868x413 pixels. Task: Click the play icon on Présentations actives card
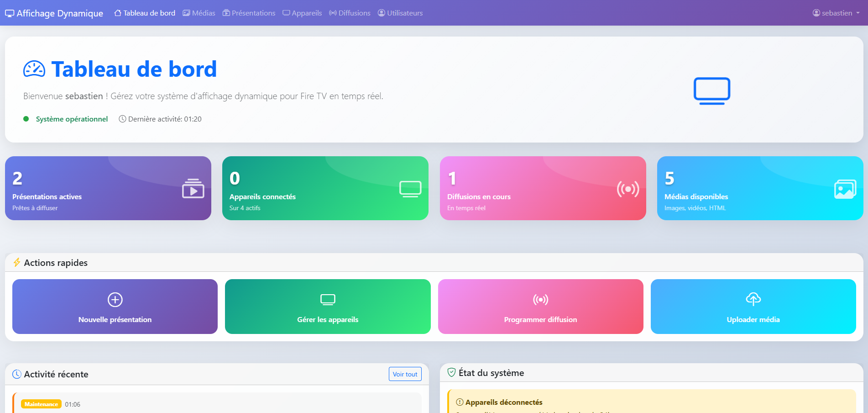(193, 188)
